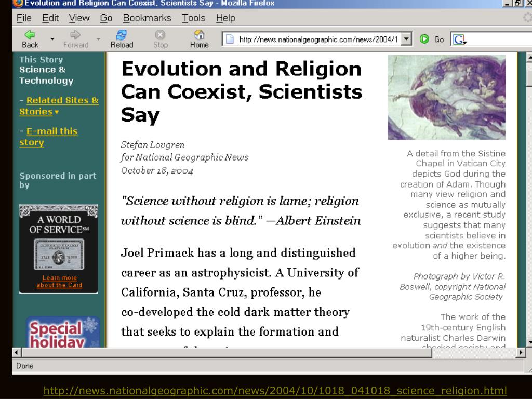Click the horizontal scrollbar thumb
Viewport: 532px width, 399px height.
tap(227, 353)
